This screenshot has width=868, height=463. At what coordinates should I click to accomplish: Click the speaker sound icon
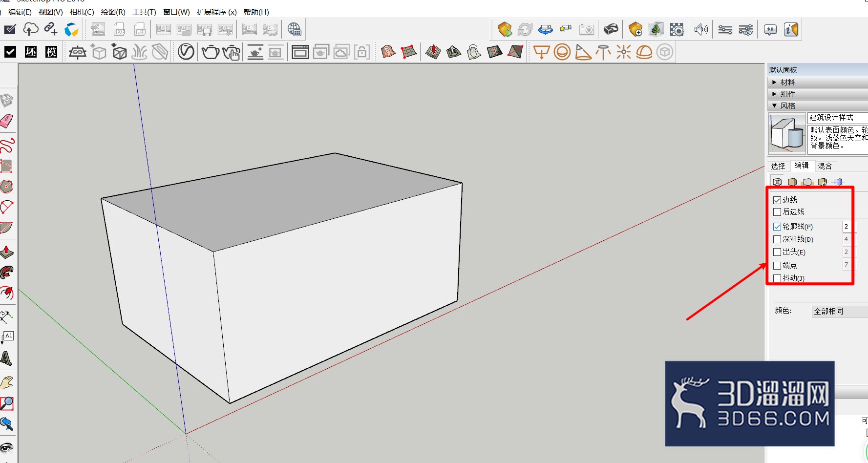pos(701,30)
